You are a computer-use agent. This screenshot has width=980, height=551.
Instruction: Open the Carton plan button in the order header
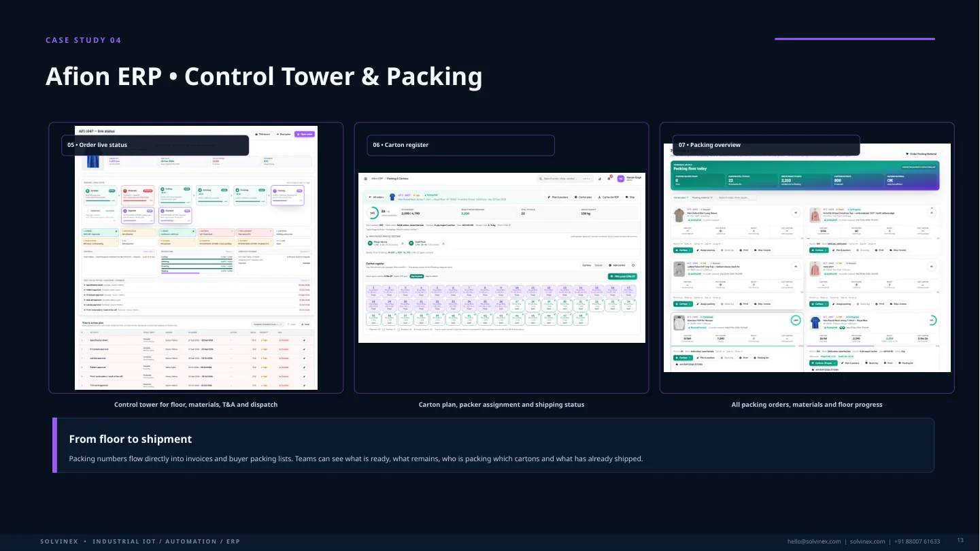pos(583,197)
